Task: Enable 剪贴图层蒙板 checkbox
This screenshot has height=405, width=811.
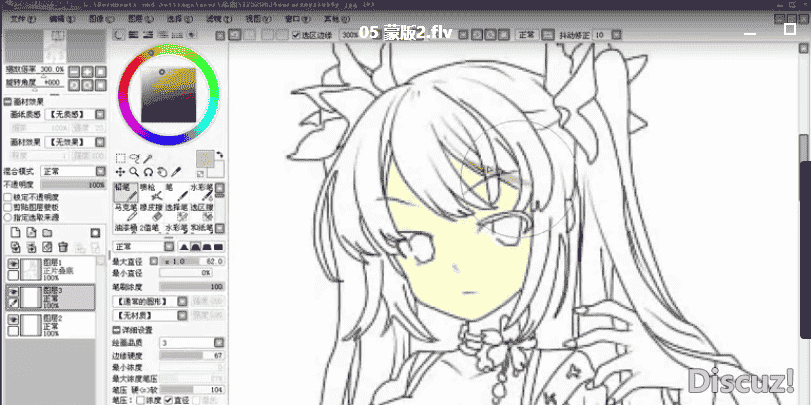Action: 7,208
